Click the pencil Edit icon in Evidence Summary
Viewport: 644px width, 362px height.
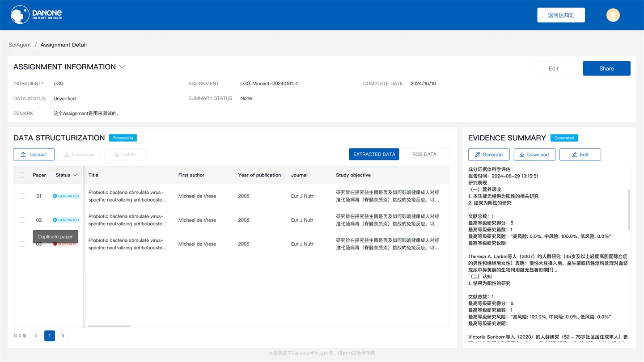click(575, 155)
